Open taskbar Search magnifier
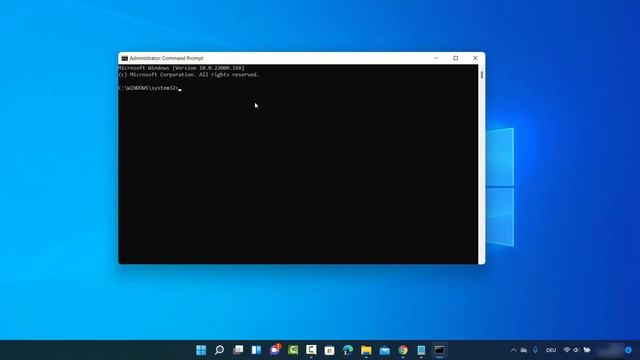 tap(219, 350)
